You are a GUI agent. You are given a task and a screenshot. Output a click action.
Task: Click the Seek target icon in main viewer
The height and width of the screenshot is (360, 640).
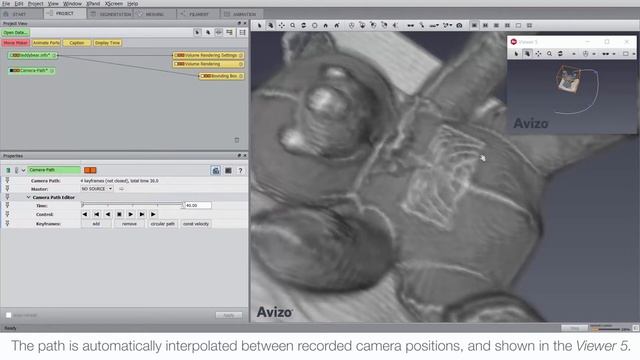315,25
